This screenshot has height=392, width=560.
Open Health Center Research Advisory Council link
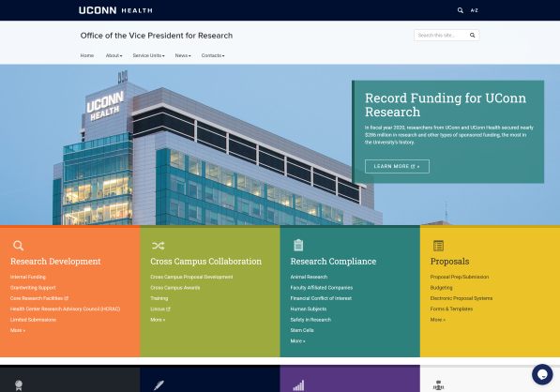click(x=65, y=309)
